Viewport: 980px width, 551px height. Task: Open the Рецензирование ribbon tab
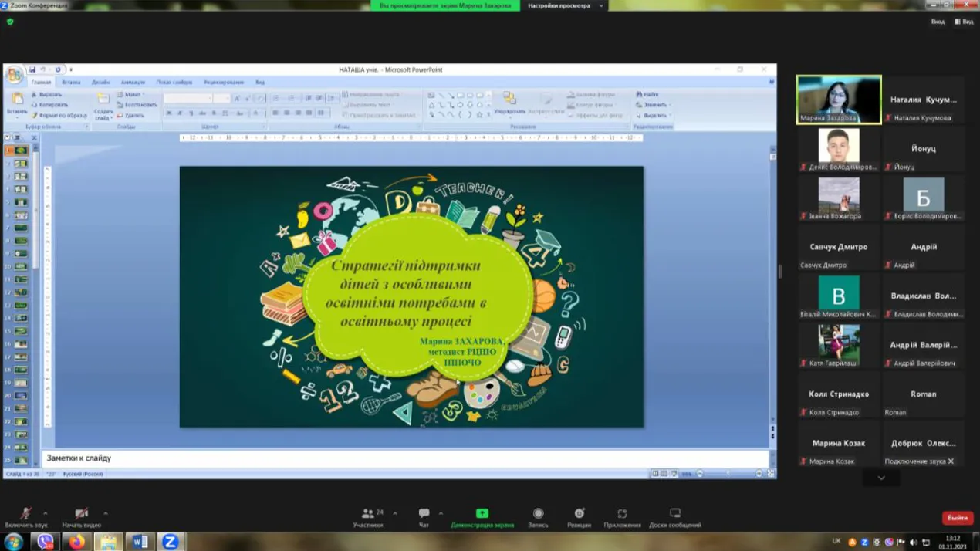click(224, 82)
